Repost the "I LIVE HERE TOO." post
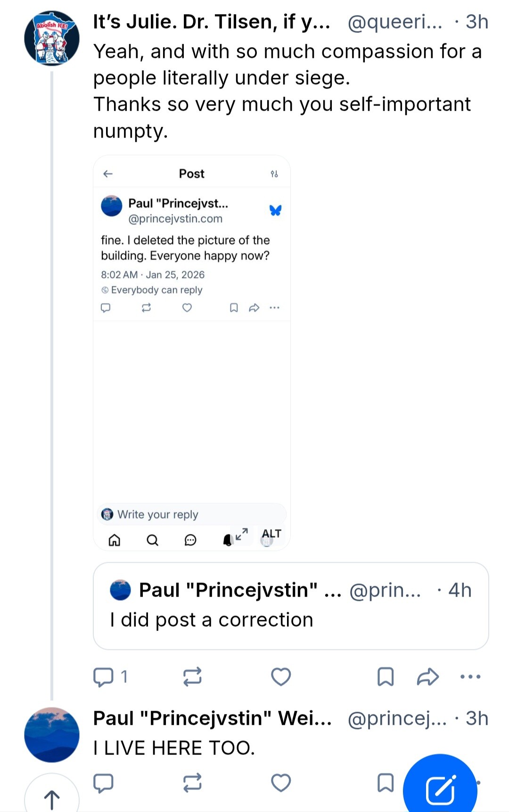The width and height of the screenshot is (509, 812). click(192, 783)
